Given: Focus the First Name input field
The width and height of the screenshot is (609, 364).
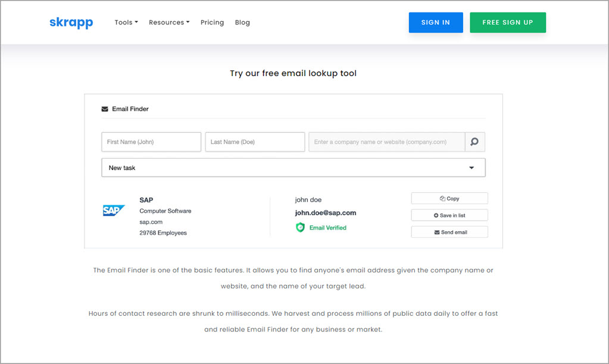Looking at the screenshot, I should (x=151, y=142).
